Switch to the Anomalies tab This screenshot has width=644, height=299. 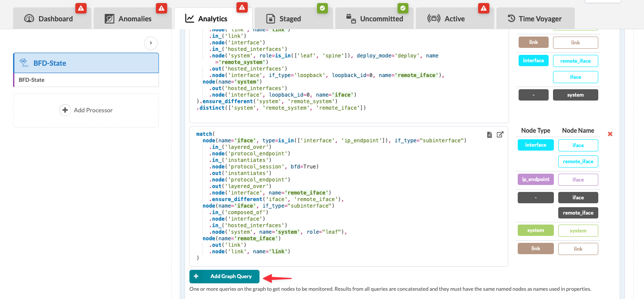(133, 19)
